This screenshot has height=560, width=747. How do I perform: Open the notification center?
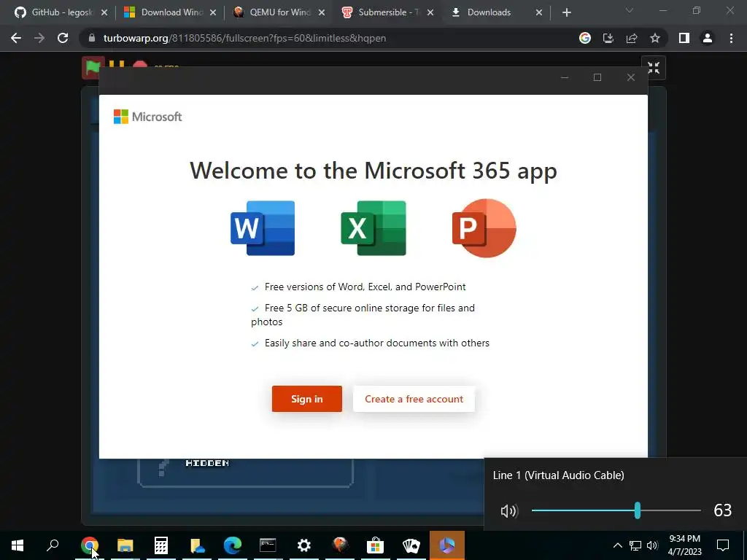(723, 545)
